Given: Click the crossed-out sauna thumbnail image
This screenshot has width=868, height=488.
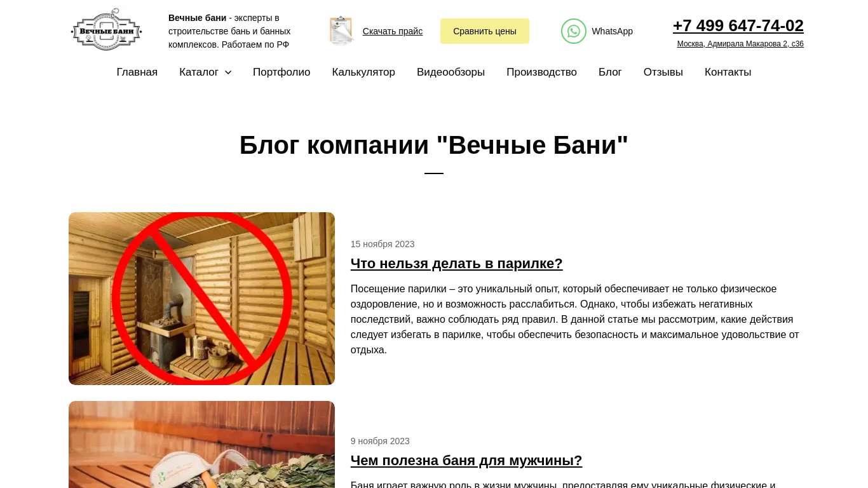Looking at the screenshot, I should tap(201, 299).
